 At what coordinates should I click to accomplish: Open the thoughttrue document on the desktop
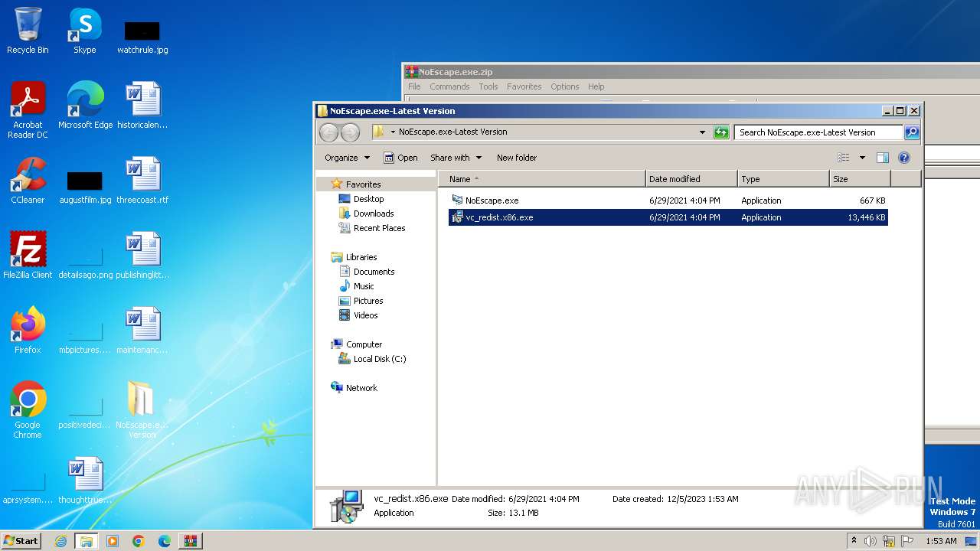[85, 481]
